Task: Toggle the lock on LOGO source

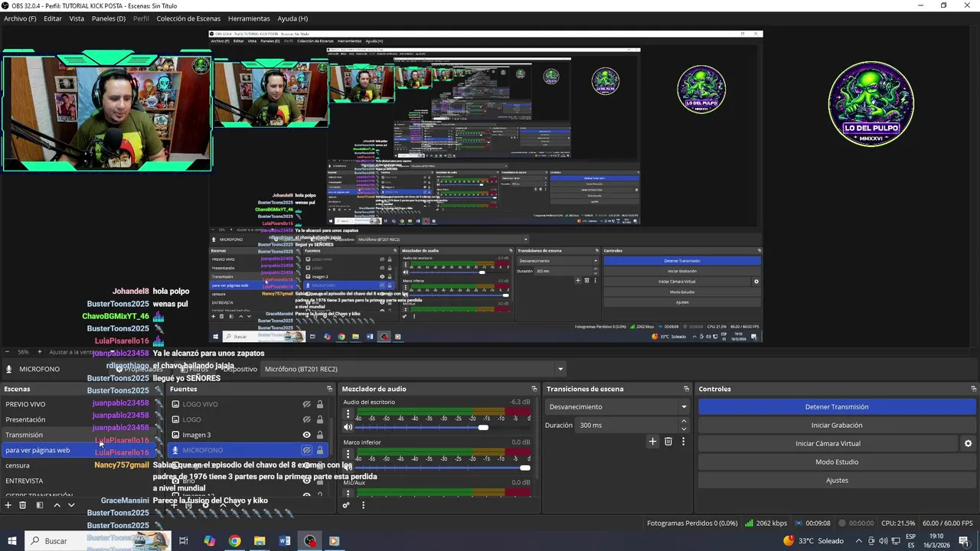Action: pyautogui.click(x=320, y=419)
